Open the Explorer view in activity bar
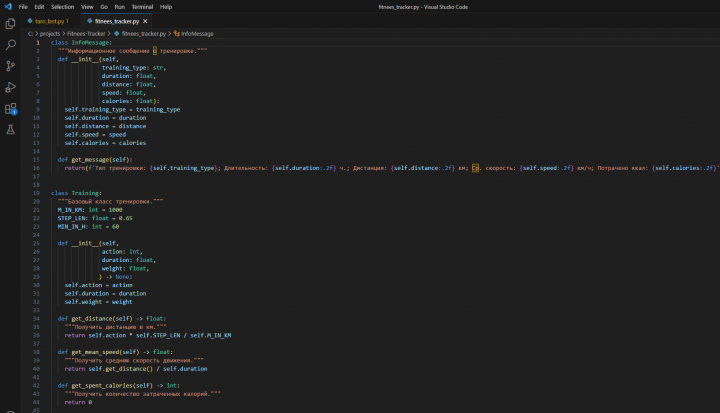The height and width of the screenshot is (413, 720). pyautogui.click(x=10, y=23)
